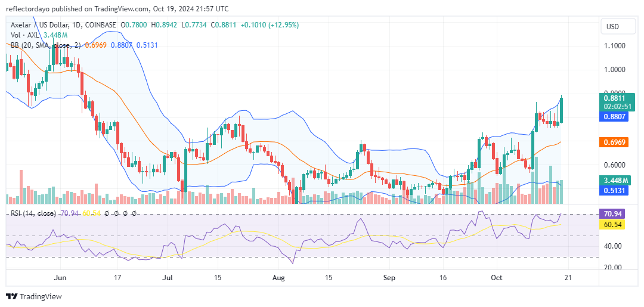Click the TradingView logo icon at bottom
This screenshot has height=307, width=644.
pos(12,297)
